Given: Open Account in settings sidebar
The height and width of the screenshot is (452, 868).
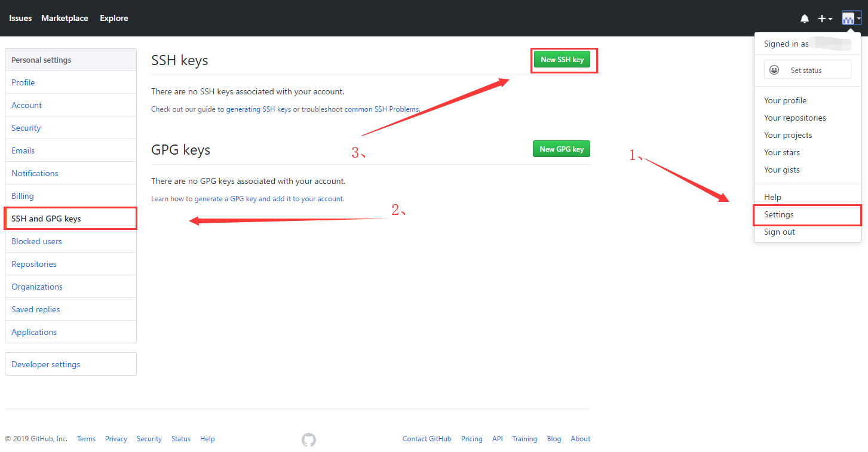Looking at the screenshot, I should tap(70, 105).
